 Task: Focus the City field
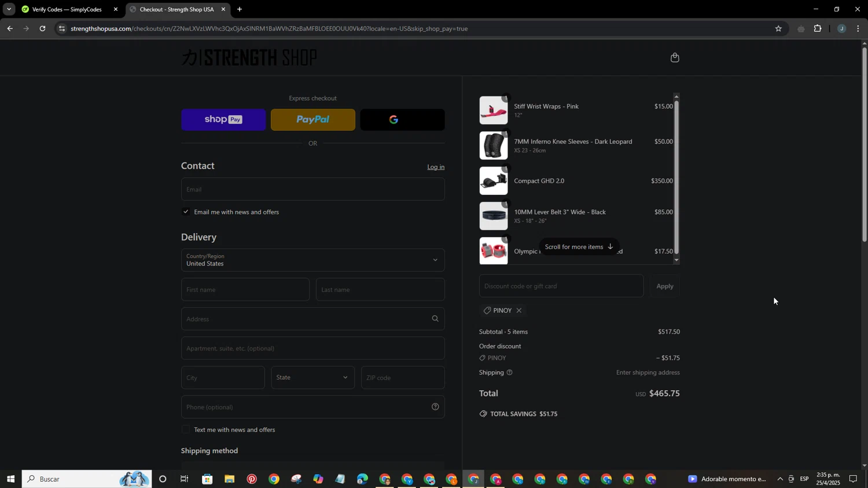223,378
